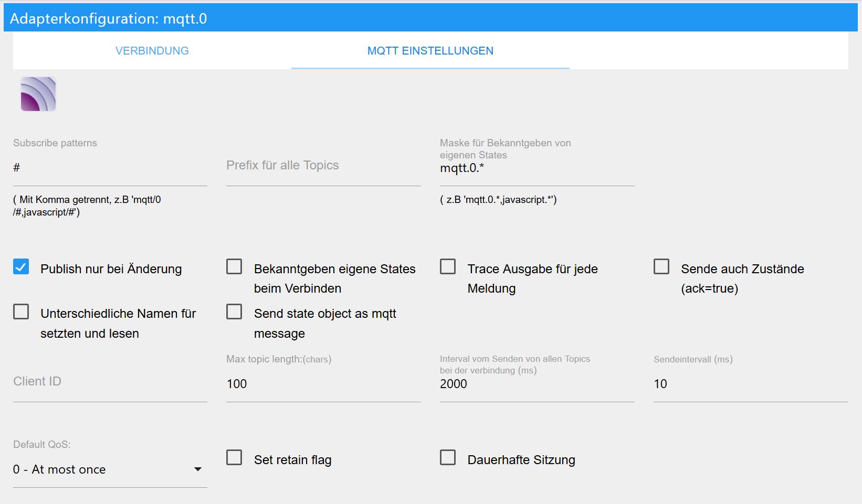Switch to the VERBINDUNG tab
This screenshot has height=504, width=862.
(x=152, y=51)
